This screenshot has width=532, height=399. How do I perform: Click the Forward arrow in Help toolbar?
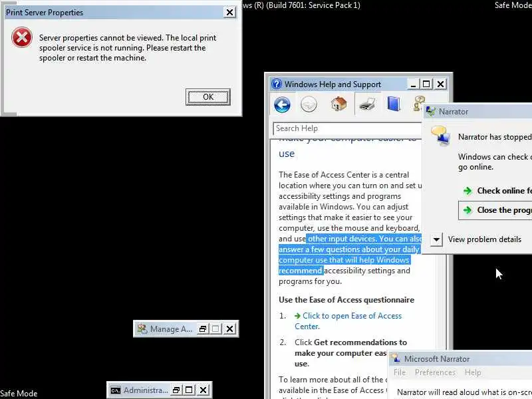[309, 104]
